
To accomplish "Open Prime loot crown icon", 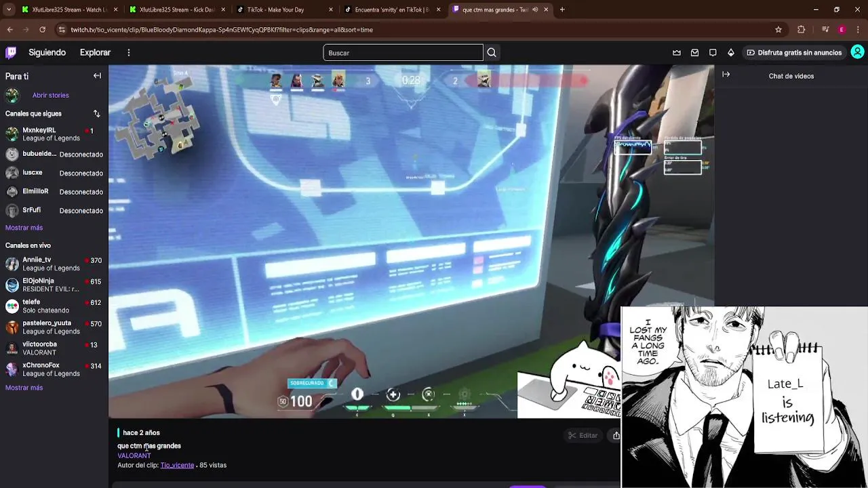I will point(677,53).
